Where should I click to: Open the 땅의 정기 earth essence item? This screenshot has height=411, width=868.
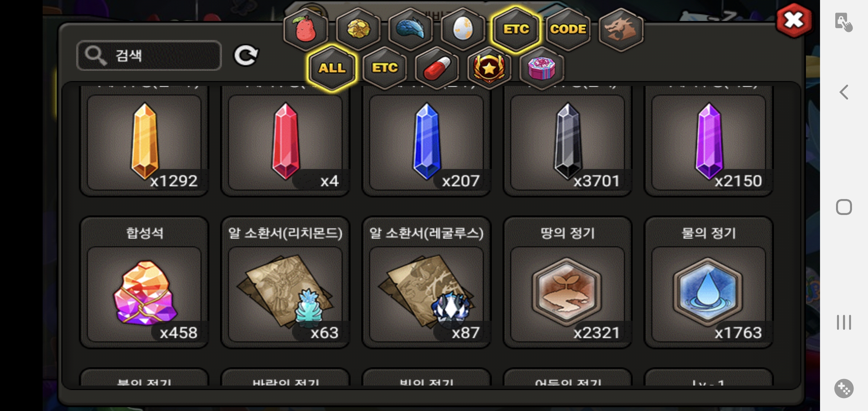coord(567,282)
